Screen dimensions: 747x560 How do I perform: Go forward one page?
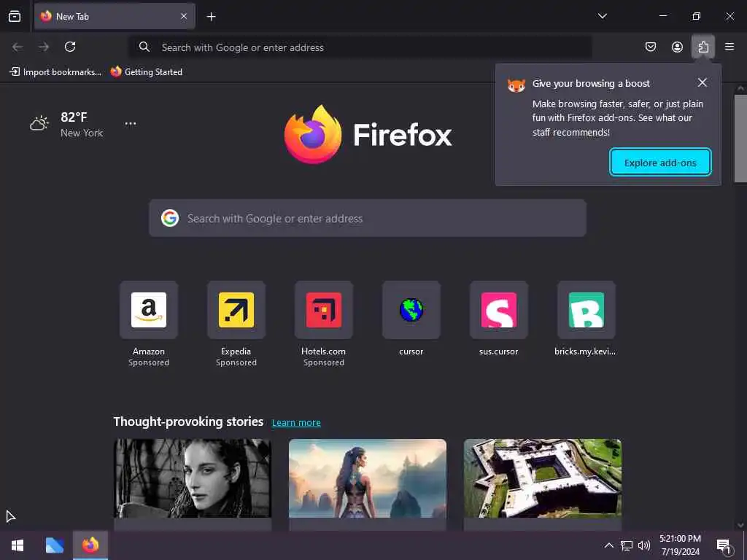[x=44, y=47]
